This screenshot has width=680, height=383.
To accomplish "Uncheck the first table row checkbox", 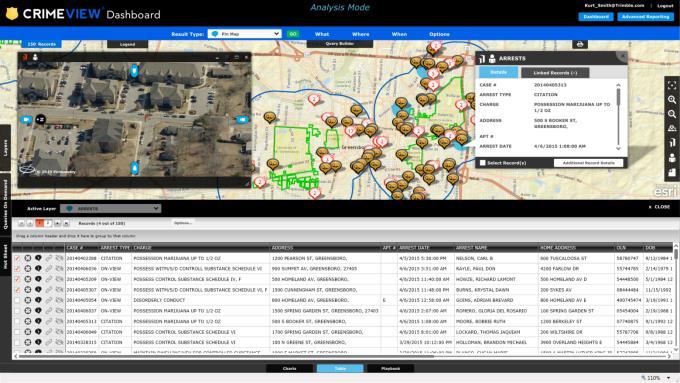I will [x=17, y=258].
